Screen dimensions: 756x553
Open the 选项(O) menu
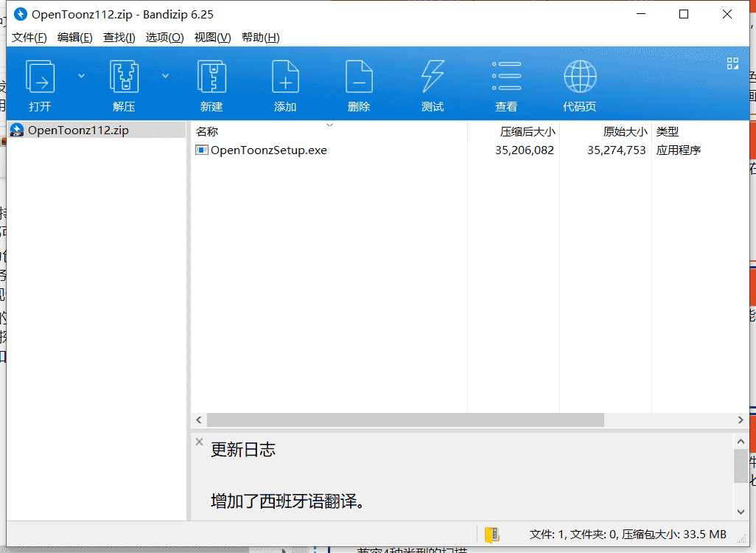(x=165, y=37)
